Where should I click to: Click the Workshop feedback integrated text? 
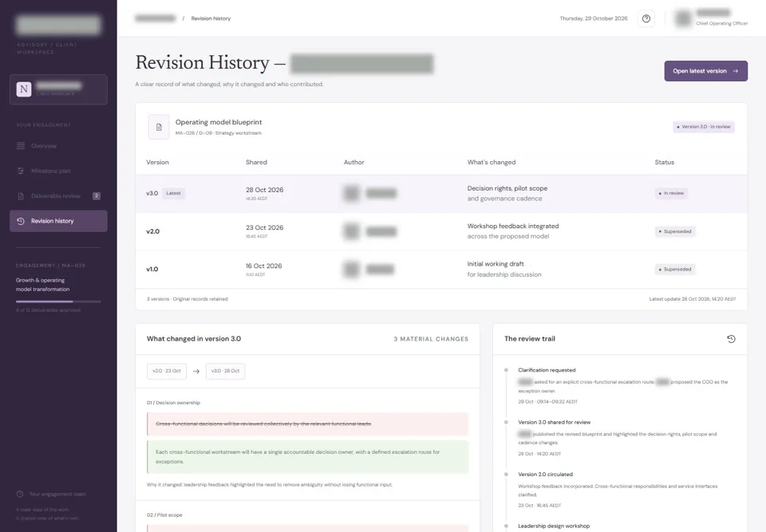click(513, 227)
